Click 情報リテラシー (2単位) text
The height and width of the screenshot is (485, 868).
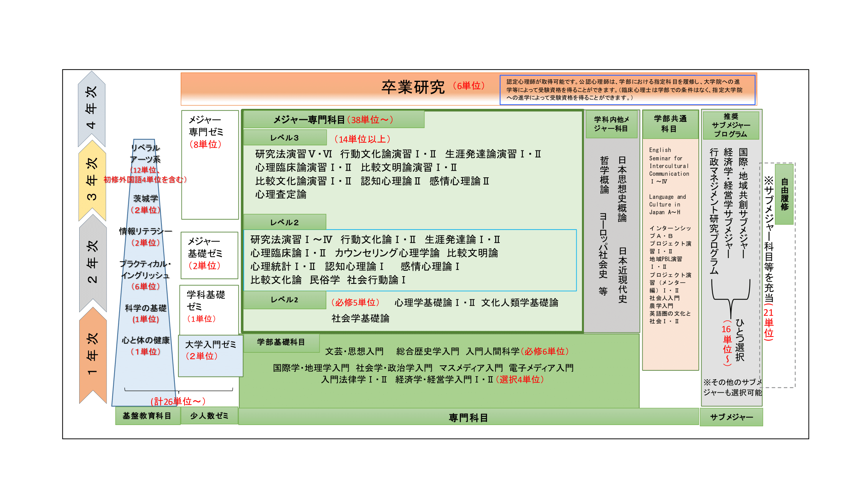point(146,237)
